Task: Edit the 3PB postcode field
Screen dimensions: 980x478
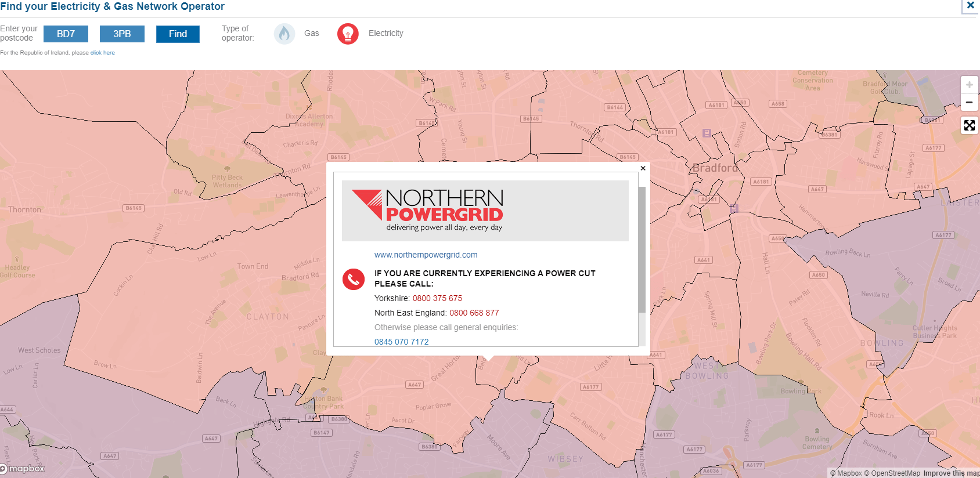Action: [x=122, y=34]
